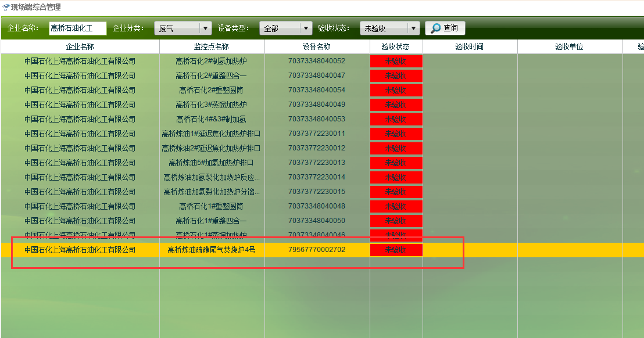Click device number 70373772230013

[317, 163]
